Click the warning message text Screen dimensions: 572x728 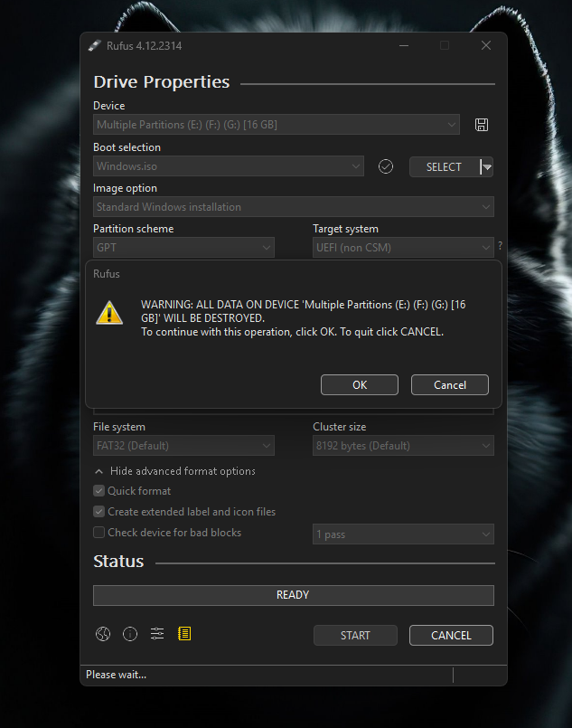(304, 318)
